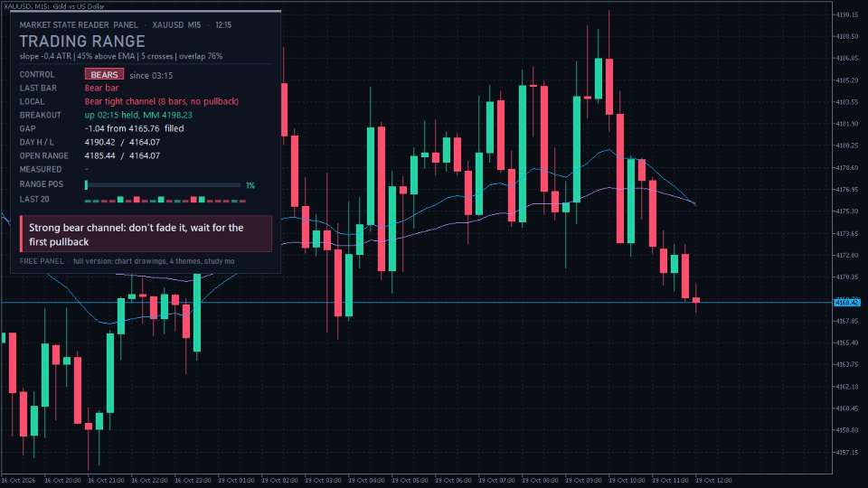
Task: Click Day H/L value '4190.42 / 4164.07'
Action: 122,142
